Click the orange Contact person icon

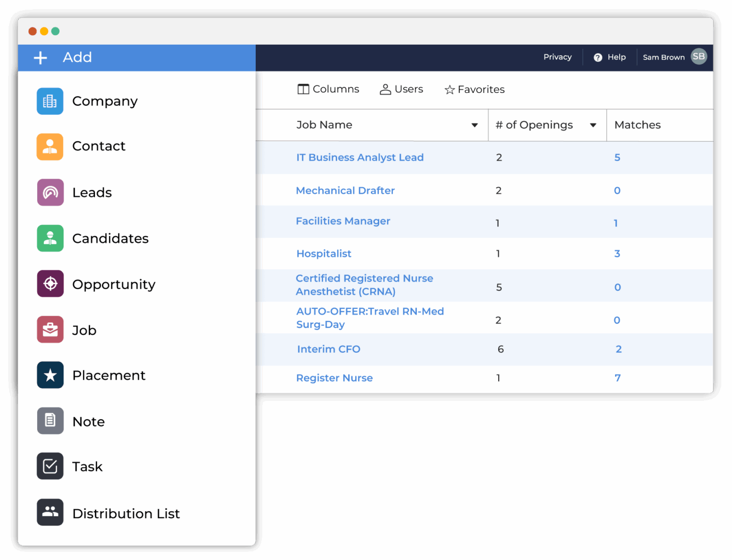pyautogui.click(x=50, y=147)
